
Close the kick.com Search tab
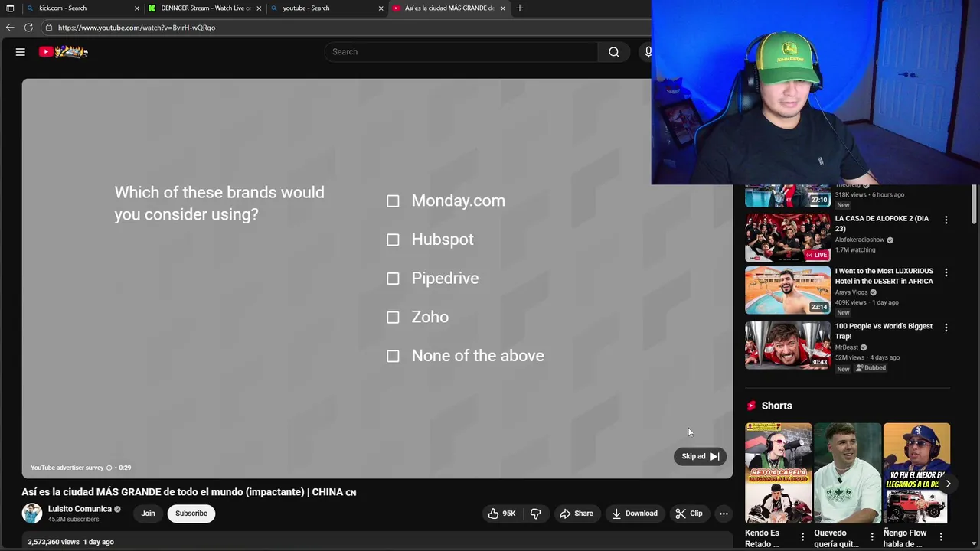[x=137, y=8]
